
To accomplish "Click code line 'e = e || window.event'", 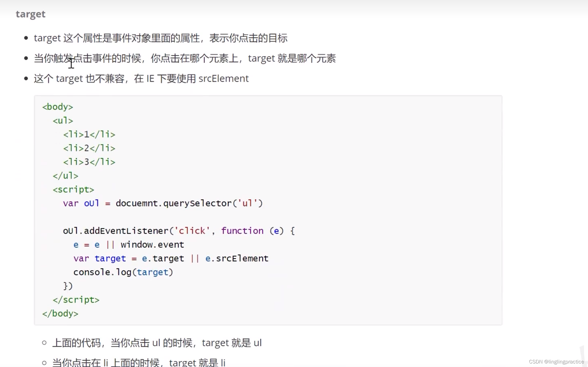I will tap(129, 245).
